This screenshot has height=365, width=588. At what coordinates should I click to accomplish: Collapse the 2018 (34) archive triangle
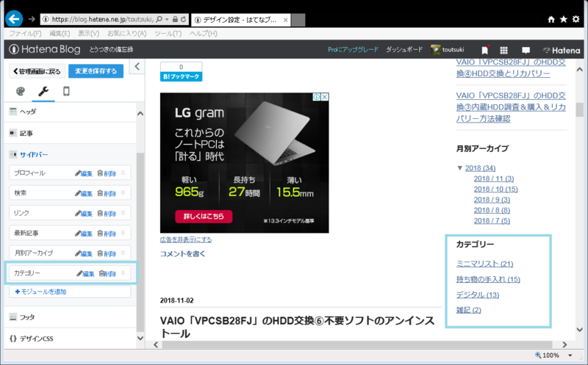pyautogui.click(x=460, y=168)
